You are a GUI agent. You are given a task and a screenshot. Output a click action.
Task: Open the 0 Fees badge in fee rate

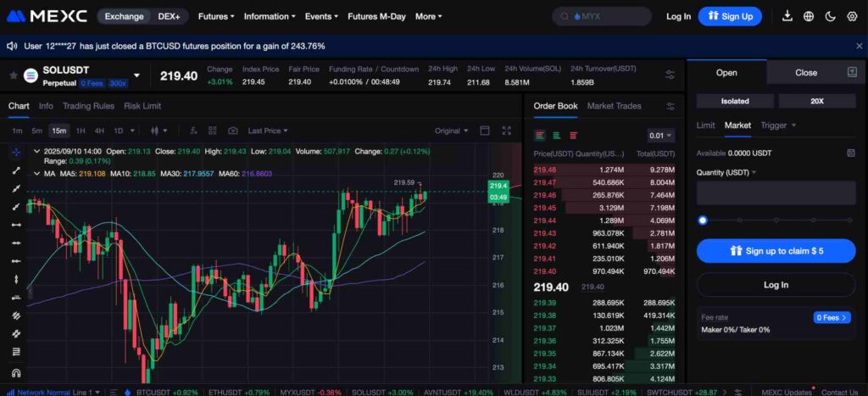coord(832,317)
